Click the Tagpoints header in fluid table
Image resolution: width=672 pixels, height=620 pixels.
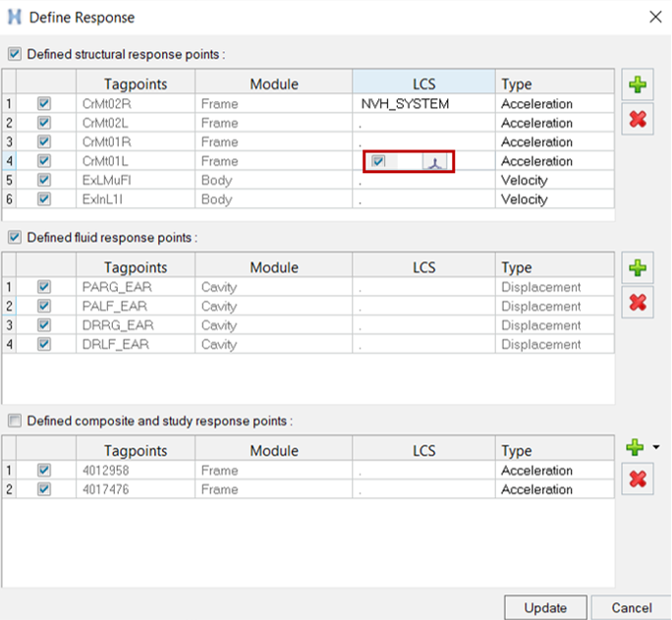pos(135,267)
